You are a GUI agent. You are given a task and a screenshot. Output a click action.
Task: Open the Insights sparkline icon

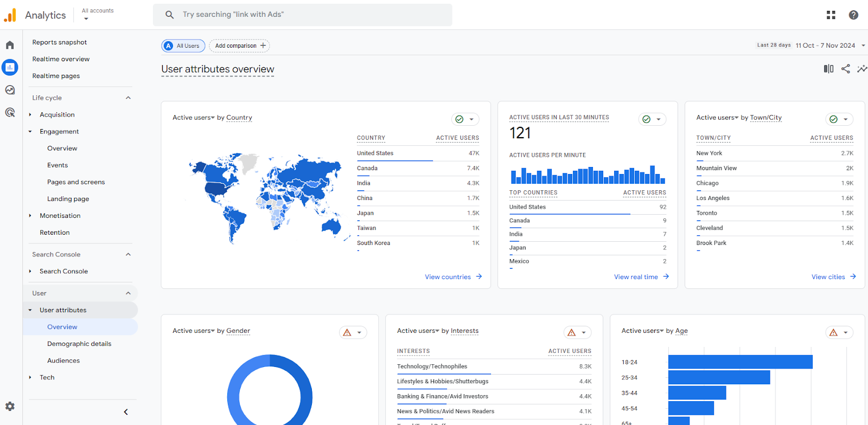tap(861, 69)
